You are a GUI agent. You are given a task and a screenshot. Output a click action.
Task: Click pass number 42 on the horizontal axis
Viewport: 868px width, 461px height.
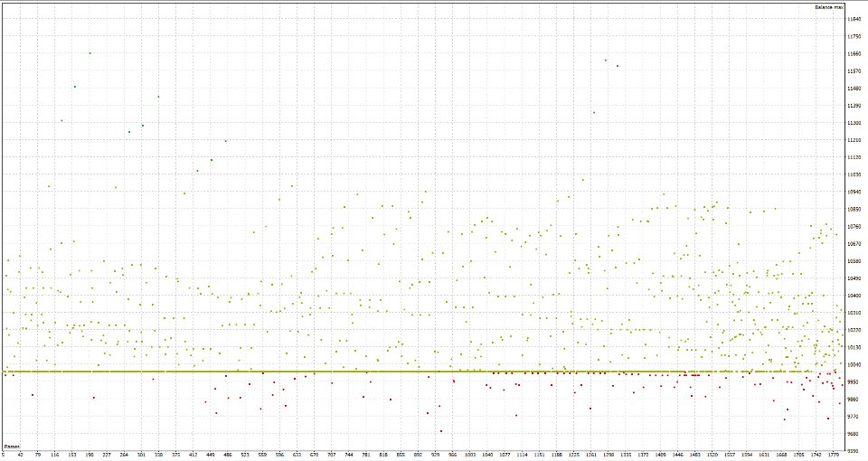click(21, 455)
